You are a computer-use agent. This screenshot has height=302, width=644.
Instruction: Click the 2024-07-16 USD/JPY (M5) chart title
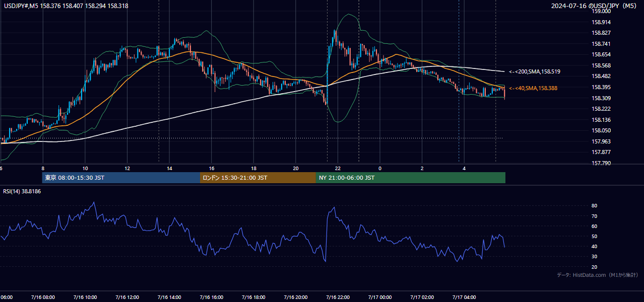coord(594,6)
